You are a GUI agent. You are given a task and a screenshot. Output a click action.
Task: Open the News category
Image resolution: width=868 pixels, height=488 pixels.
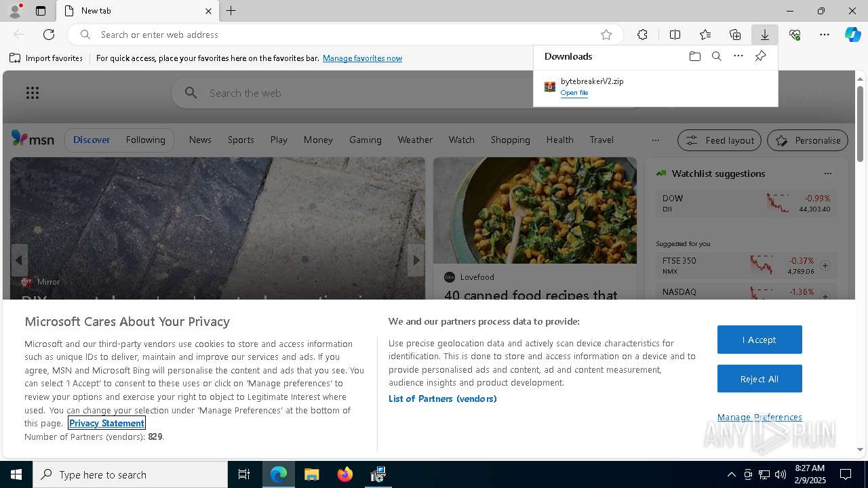pyautogui.click(x=200, y=140)
